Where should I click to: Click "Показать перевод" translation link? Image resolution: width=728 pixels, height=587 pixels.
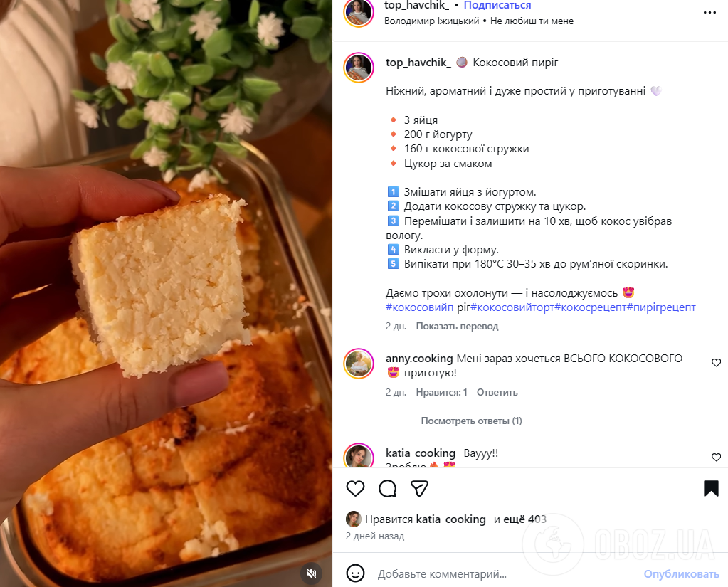click(457, 326)
